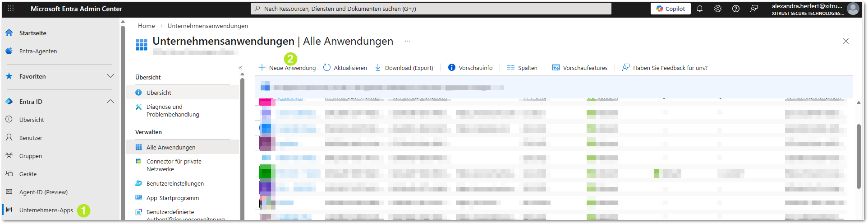Select Alle Anwendungen menu item
Screen dimensions: 868x224
(x=182, y=147)
